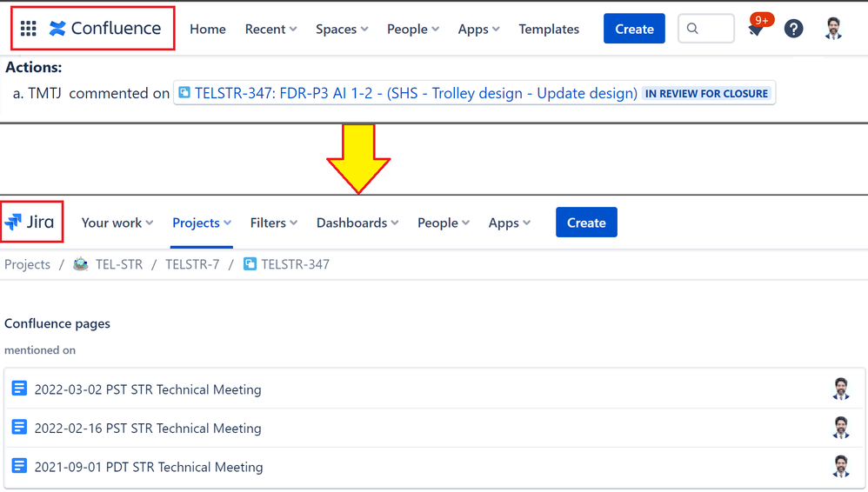Click the page icon for 2022-02-16 meeting

tap(19, 428)
